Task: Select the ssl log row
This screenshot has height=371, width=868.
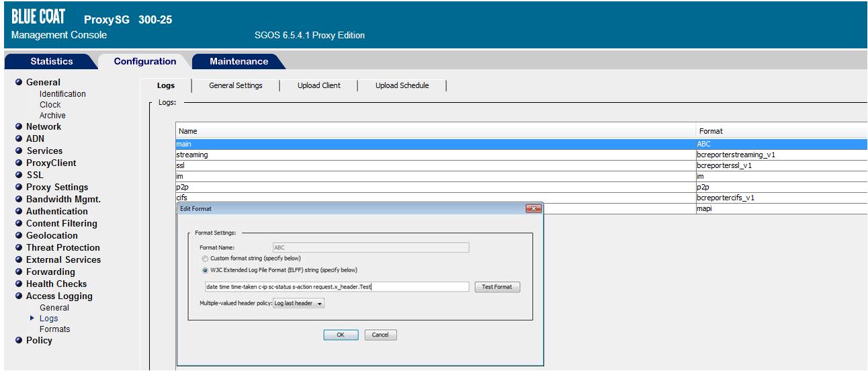Action: point(521,165)
